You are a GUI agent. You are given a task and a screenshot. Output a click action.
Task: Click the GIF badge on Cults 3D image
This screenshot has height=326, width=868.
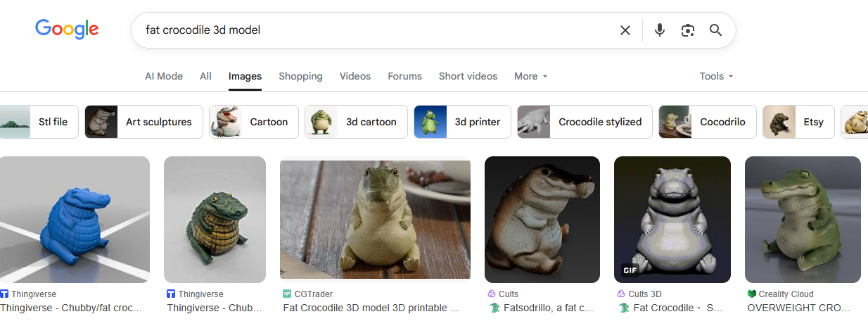[630, 270]
